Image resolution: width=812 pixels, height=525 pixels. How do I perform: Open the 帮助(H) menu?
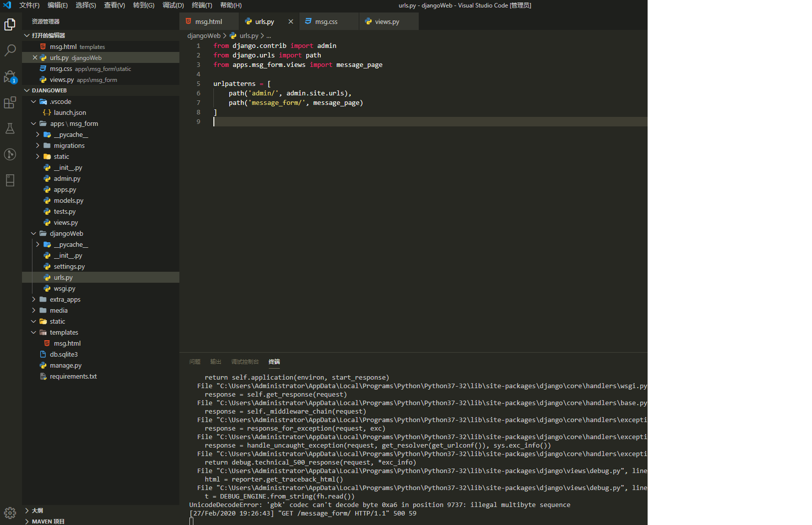click(x=231, y=5)
